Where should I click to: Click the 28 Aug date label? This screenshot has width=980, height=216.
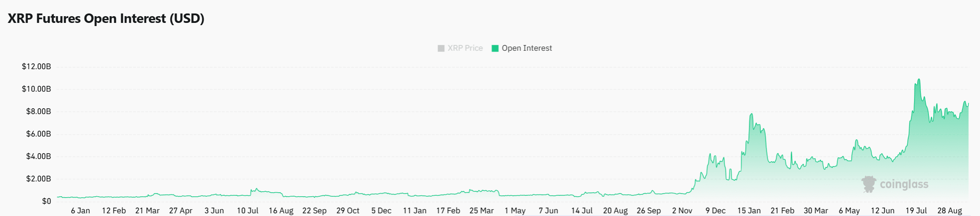(950, 211)
